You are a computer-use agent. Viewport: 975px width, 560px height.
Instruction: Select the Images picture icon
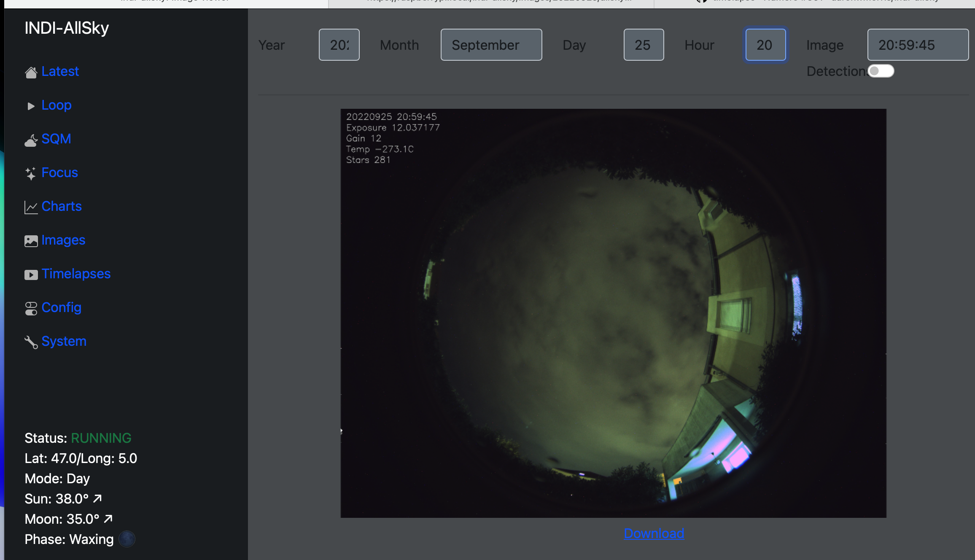click(x=31, y=240)
